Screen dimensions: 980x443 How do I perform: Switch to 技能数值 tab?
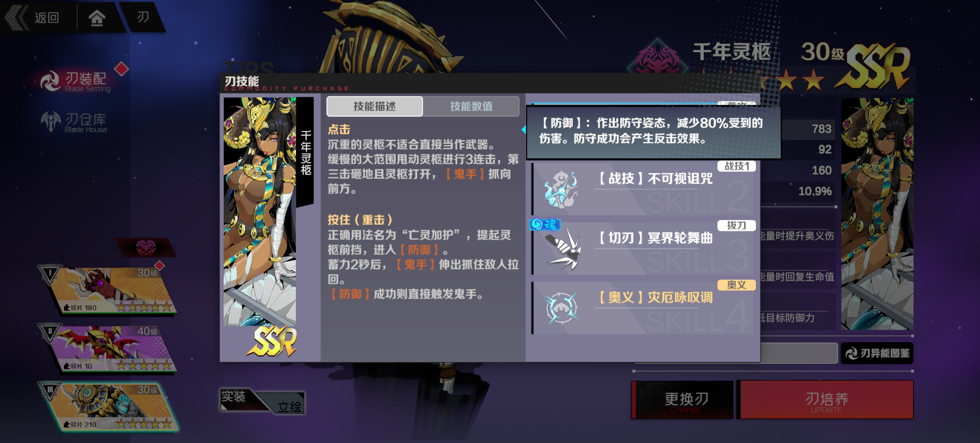[x=471, y=106]
